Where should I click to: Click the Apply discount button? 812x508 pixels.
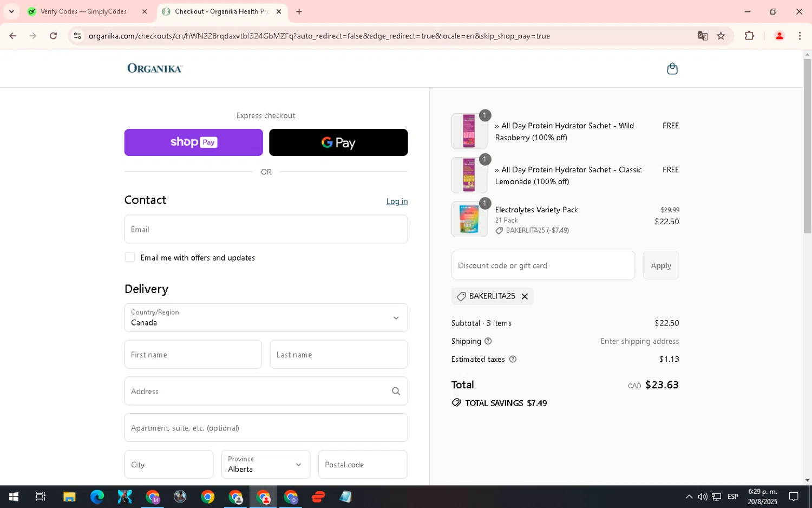pyautogui.click(x=661, y=265)
